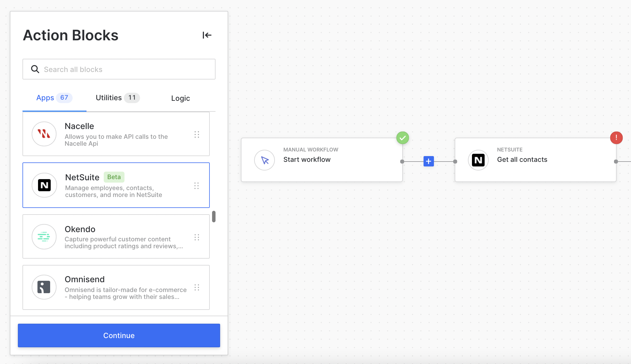Click the red error badge on NetSuite step
Image resolution: width=631 pixels, height=364 pixels.
[616, 138]
